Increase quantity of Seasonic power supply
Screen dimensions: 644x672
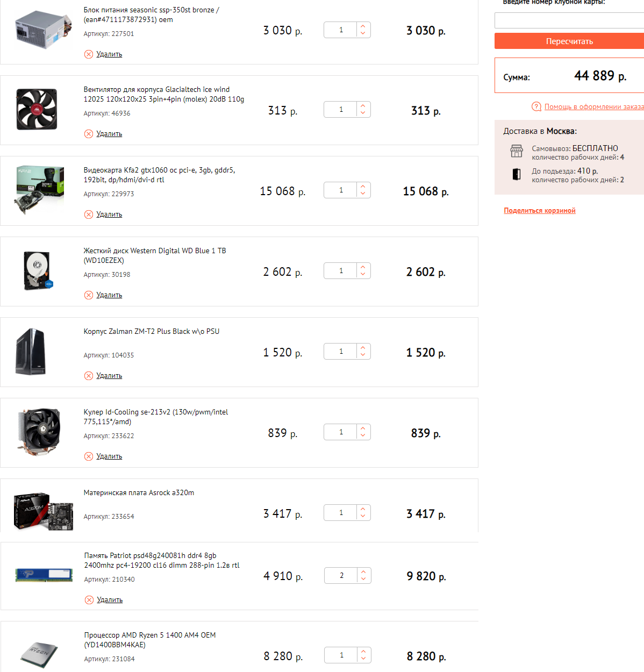[363, 26]
